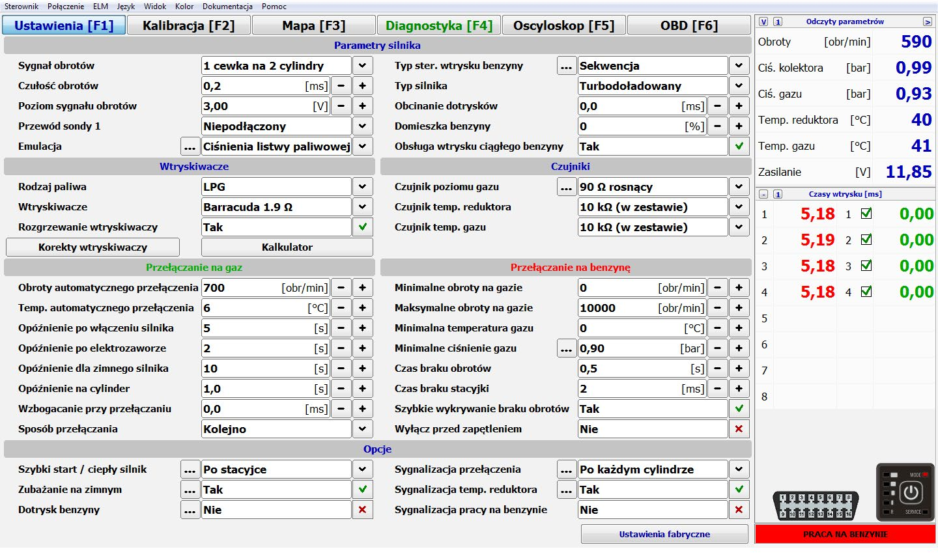
Task: Open Szybki start Po stacyjce dropdown
Action: [362, 469]
